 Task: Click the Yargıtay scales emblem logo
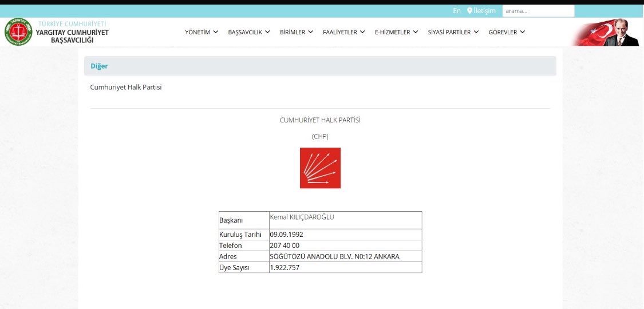click(18, 31)
